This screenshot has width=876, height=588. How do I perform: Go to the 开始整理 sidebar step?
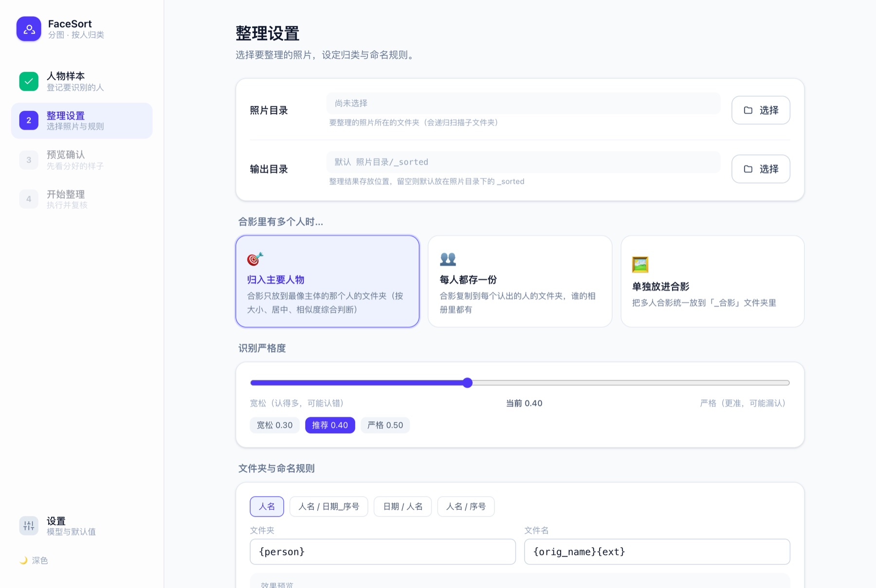coord(82,199)
